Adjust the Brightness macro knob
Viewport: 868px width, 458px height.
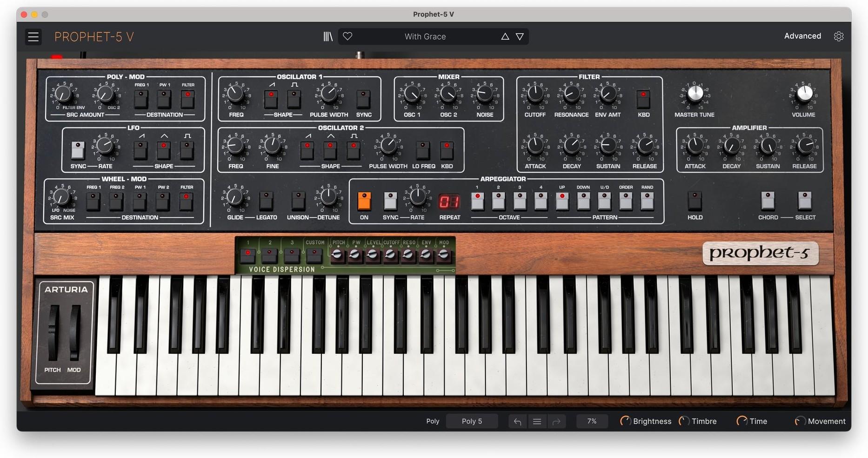626,421
